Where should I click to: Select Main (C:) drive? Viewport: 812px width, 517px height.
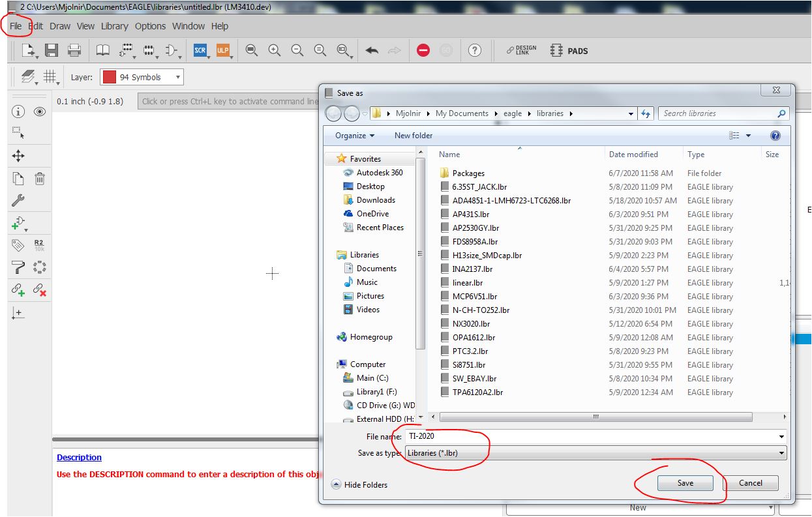[x=365, y=378]
